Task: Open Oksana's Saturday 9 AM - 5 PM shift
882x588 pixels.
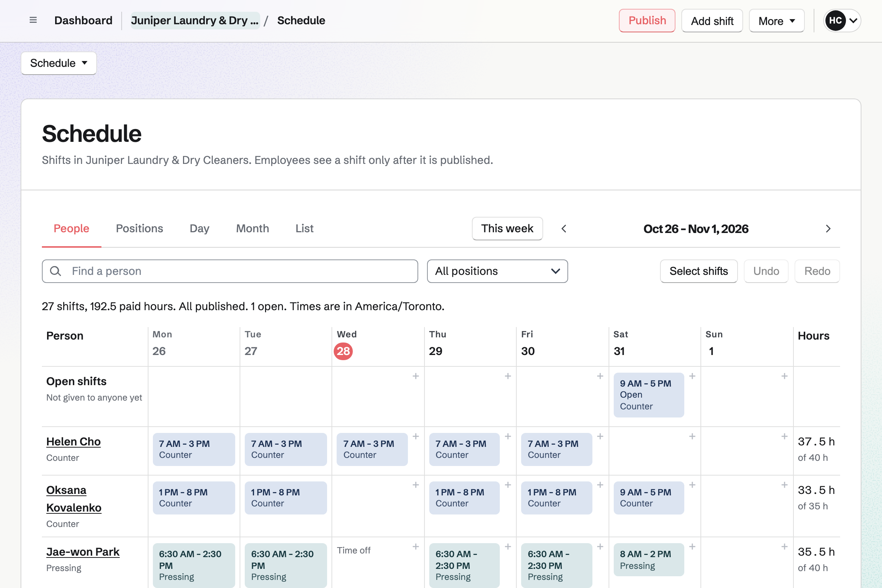Action: pyautogui.click(x=649, y=498)
